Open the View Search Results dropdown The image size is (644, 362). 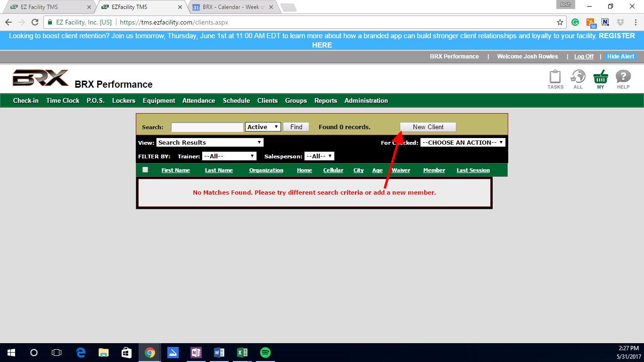point(210,142)
